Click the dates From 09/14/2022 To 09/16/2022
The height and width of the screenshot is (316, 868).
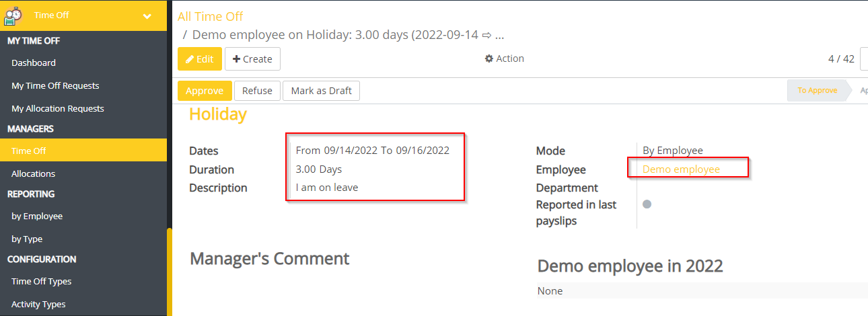point(373,151)
